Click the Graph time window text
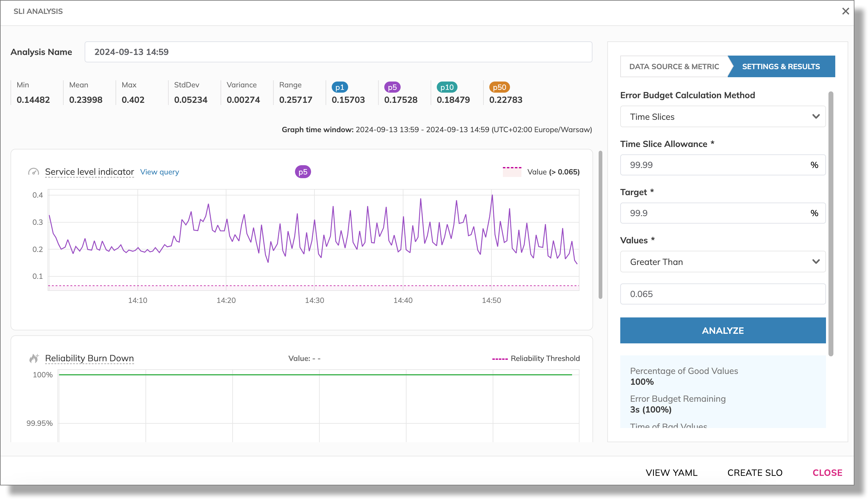The image size is (868, 499). pos(437,130)
